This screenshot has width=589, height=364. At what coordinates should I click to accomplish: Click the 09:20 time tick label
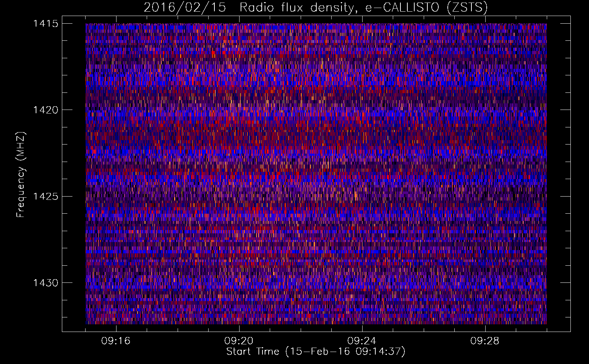point(239,341)
